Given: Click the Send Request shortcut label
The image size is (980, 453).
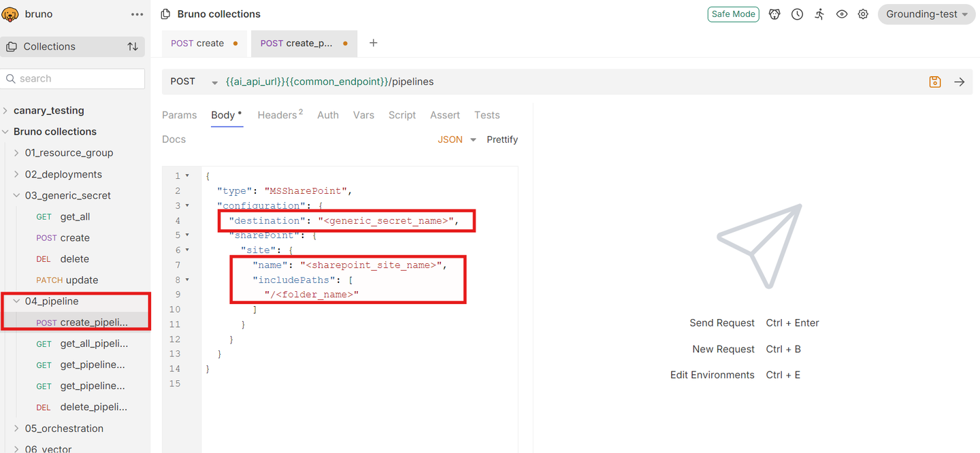Looking at the screenshot, I should (722, 323).
